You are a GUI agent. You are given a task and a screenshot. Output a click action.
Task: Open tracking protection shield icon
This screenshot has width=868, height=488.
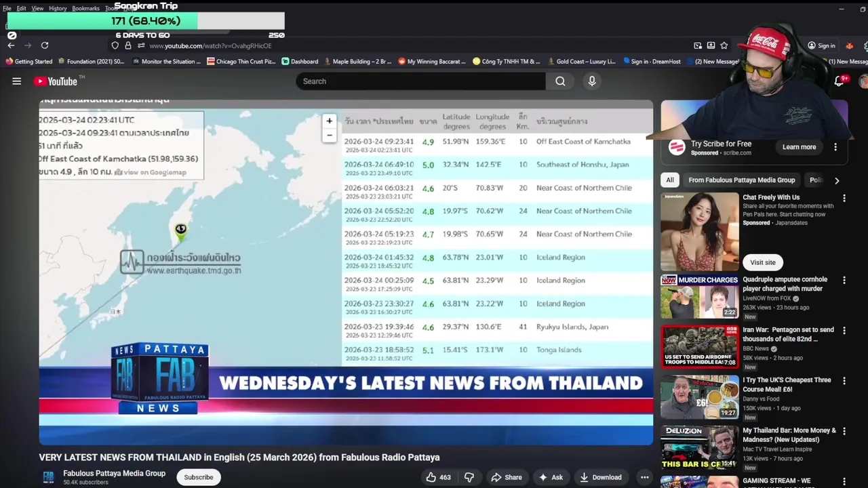coord(115,45)
